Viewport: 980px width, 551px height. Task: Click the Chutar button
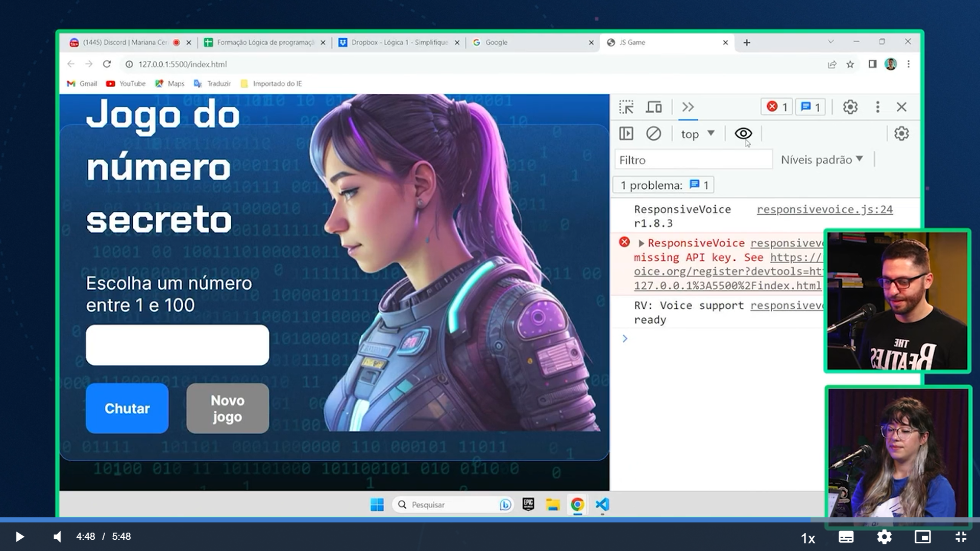[127, 408]
